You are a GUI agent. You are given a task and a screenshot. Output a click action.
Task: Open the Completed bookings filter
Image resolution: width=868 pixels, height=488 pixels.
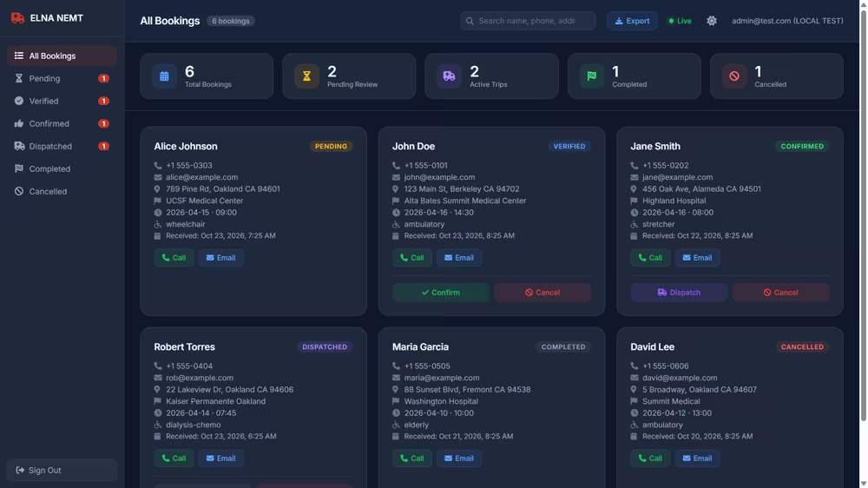62,169
